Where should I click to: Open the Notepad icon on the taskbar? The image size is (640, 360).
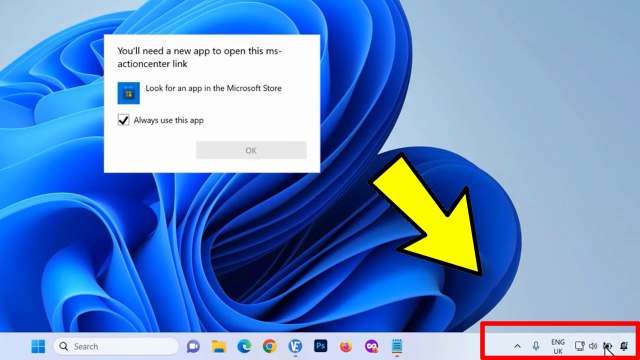click(397, 347)
